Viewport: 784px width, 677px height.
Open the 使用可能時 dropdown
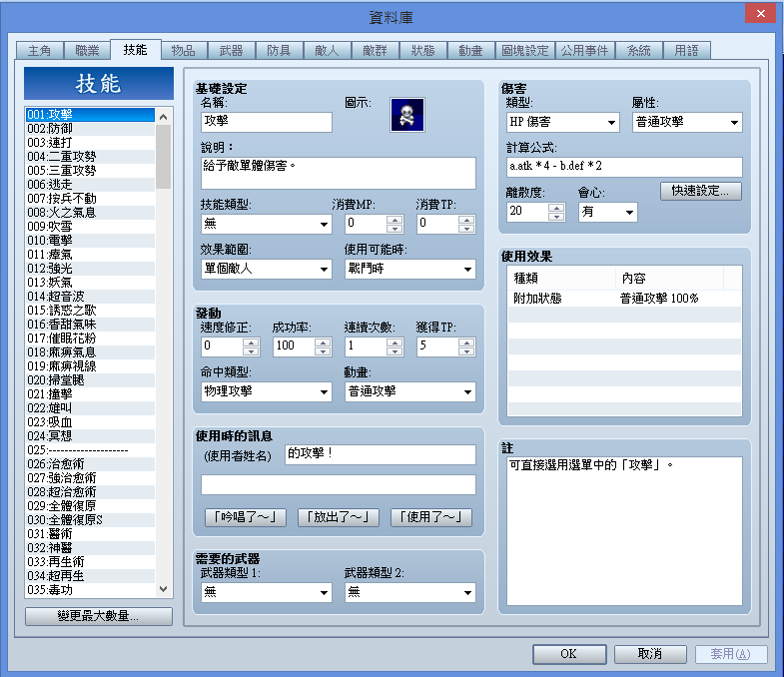click(410, 269)
